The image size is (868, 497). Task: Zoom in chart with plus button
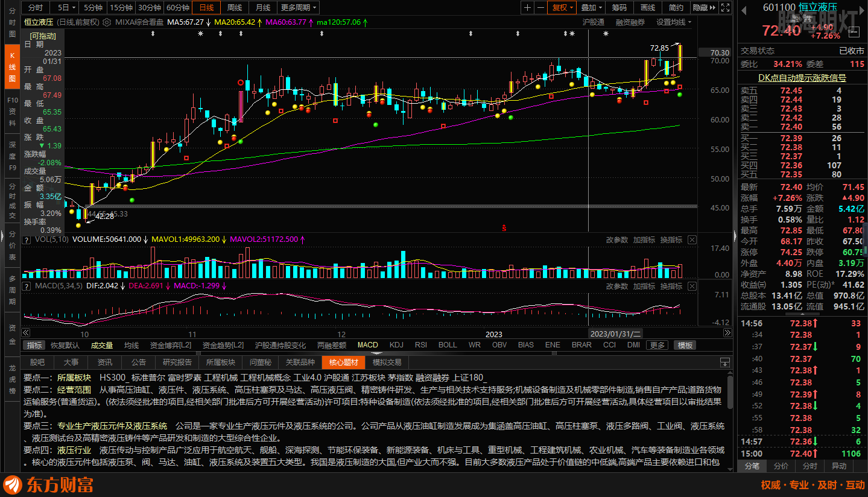point(528,8)
